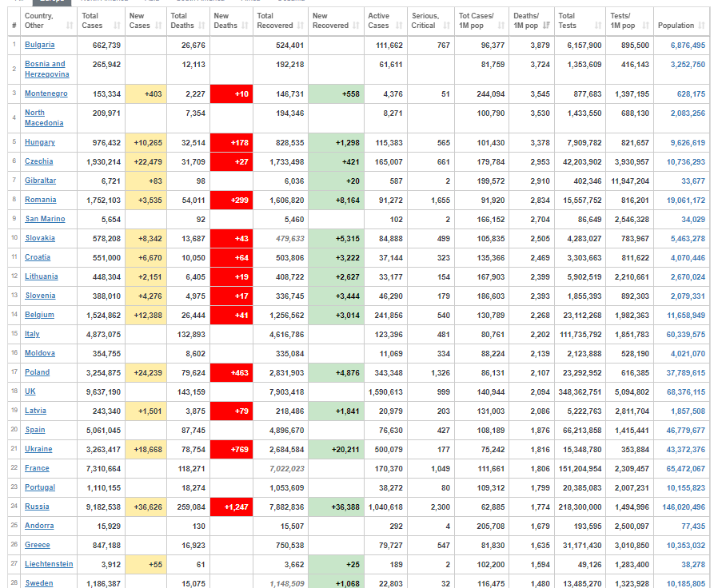Select Poland new cases +24,239 cell

pos(146,372)
